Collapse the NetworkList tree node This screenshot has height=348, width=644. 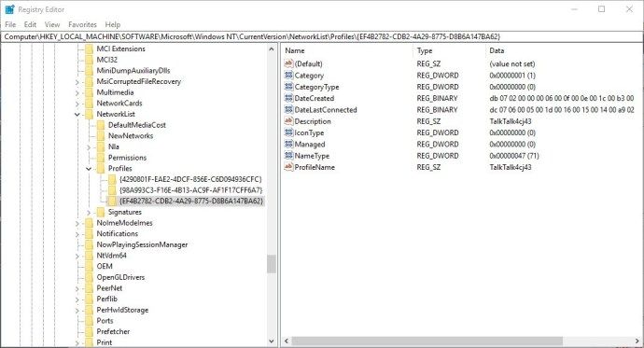click(x=77, y=114)
